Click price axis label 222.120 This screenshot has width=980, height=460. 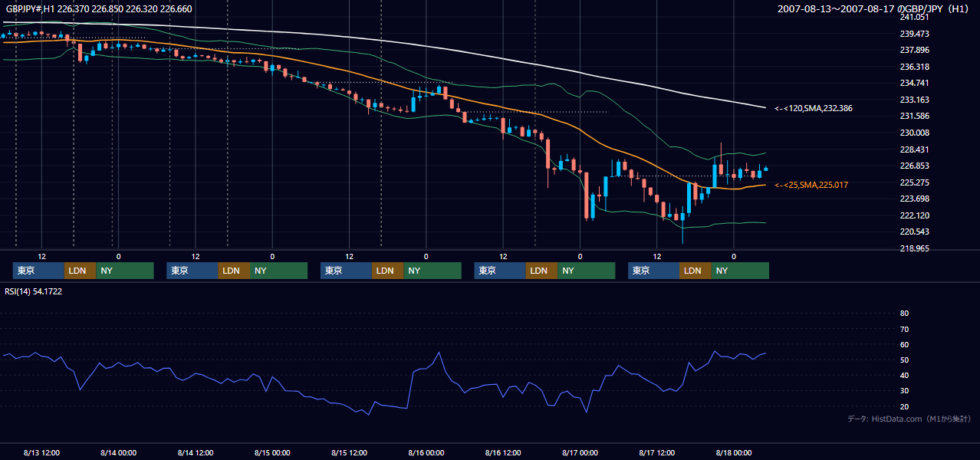coord(914,215)
